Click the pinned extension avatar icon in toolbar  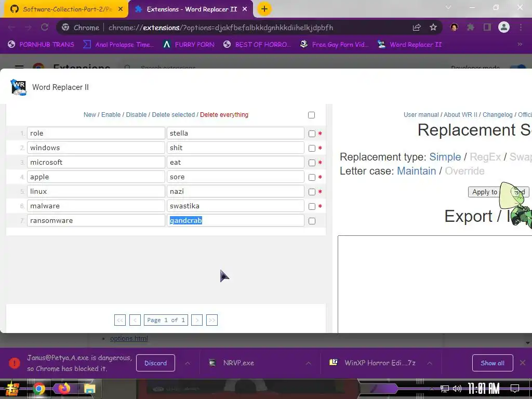(x=454, y=28)
